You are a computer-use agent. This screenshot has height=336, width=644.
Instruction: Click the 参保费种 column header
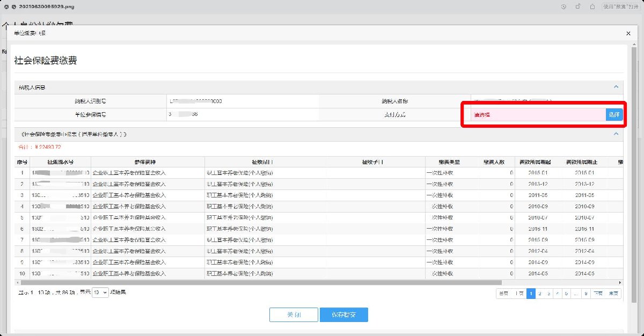click(148, 162)
